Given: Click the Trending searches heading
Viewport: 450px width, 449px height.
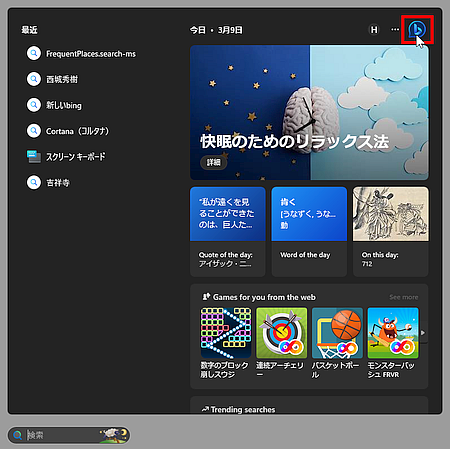Looking at the screenshot, I should pyautogui.click(x=243, y=409).
